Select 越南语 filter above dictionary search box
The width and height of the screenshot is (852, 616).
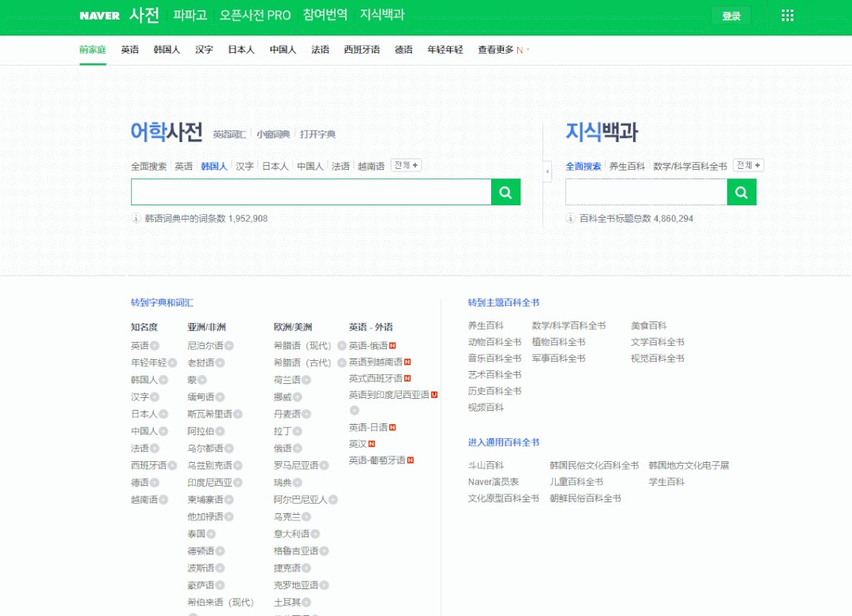pos(371,167)
